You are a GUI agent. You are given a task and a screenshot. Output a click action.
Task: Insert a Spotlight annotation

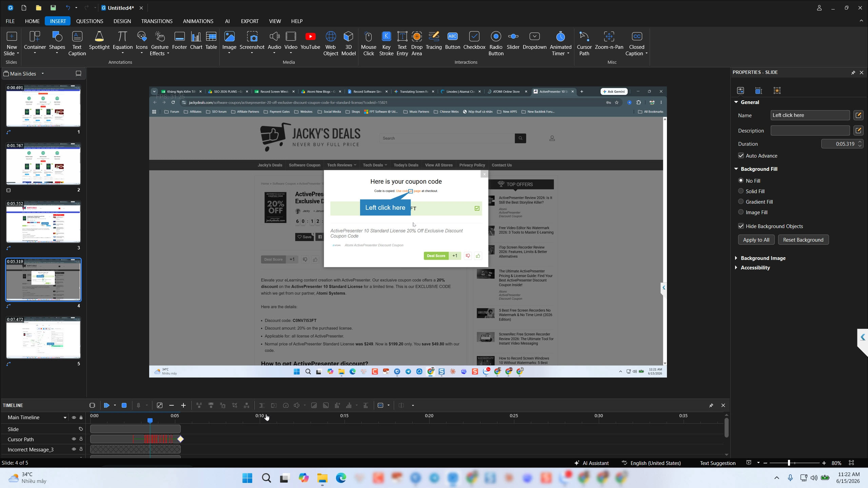click(99, 41)
